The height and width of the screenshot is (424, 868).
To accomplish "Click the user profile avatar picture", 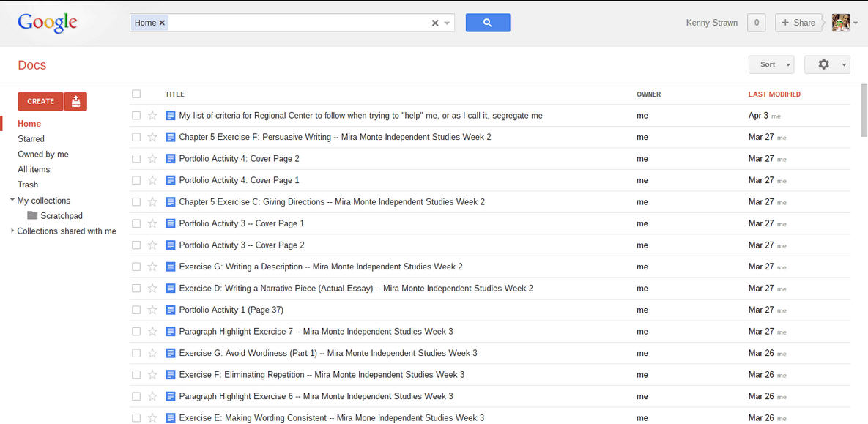I will (841, 23).
